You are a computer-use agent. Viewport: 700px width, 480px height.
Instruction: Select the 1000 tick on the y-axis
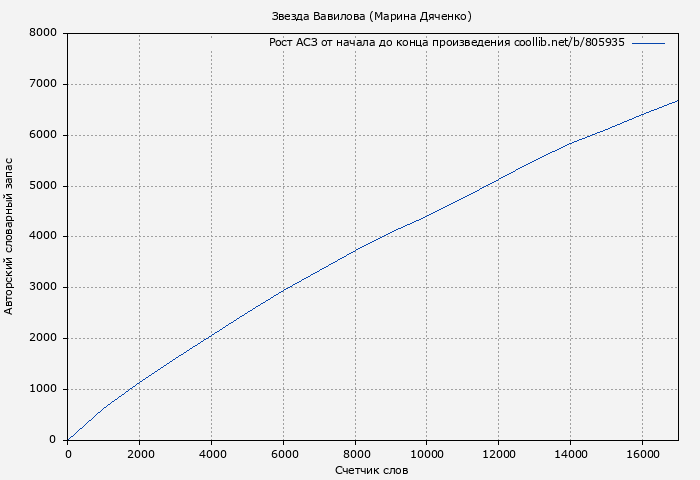[x=43, y=389]
